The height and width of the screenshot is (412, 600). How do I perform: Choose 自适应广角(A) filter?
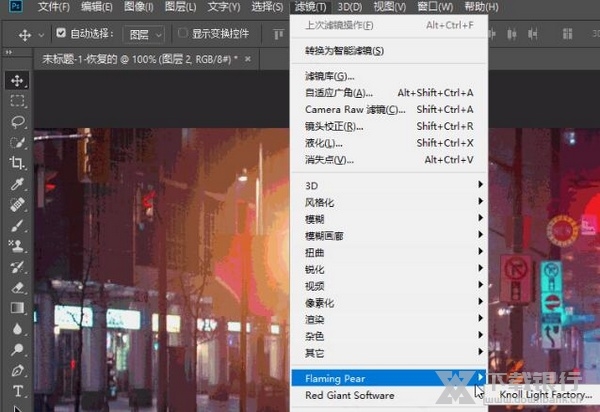click(x=389, y=93)
